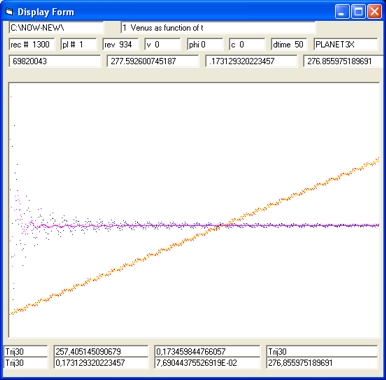
Task: Click the lower-left Trij30 box at bottom
Action: tap(26, 363)
